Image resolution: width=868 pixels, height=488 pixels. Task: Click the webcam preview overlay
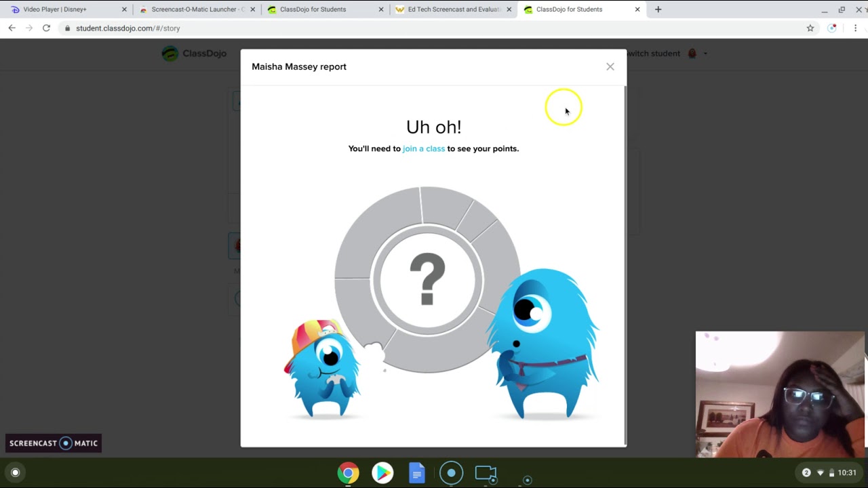point(780,394)
